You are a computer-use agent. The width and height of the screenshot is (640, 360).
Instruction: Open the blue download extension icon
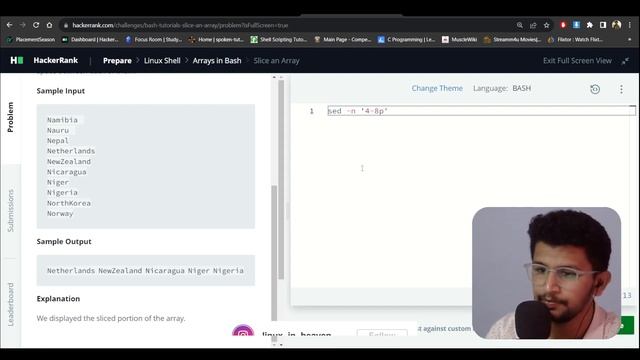pyautogui.click(x=576, y=25)
